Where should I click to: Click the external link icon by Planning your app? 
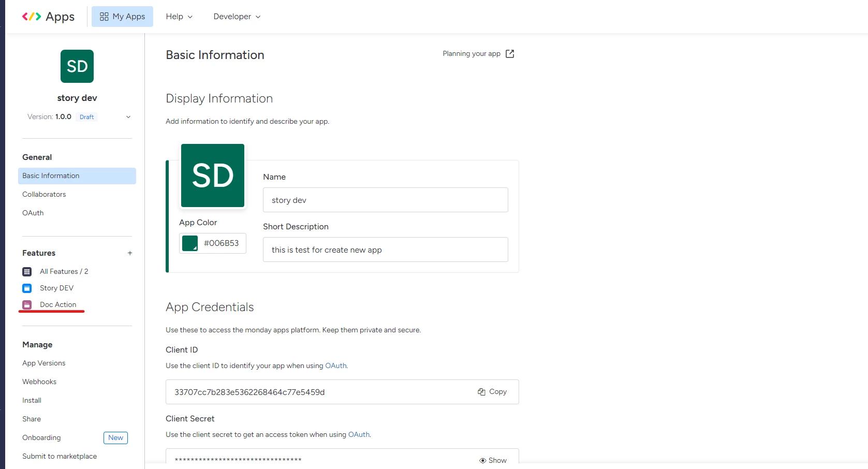510,54
